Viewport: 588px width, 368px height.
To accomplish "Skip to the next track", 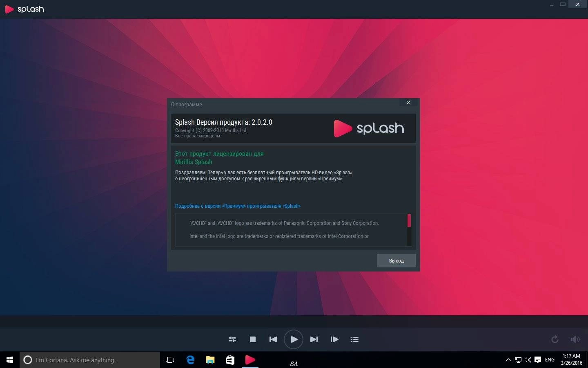I will (x=314, y=339).
